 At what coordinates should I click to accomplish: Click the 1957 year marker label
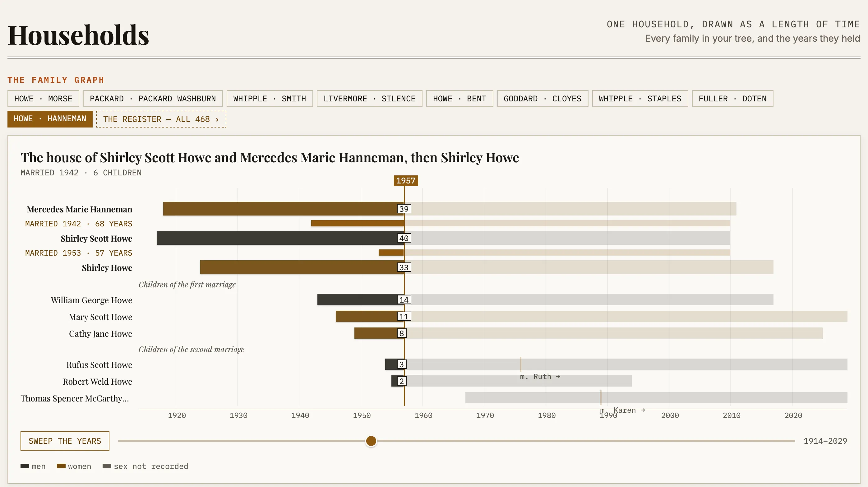point(406,181)
